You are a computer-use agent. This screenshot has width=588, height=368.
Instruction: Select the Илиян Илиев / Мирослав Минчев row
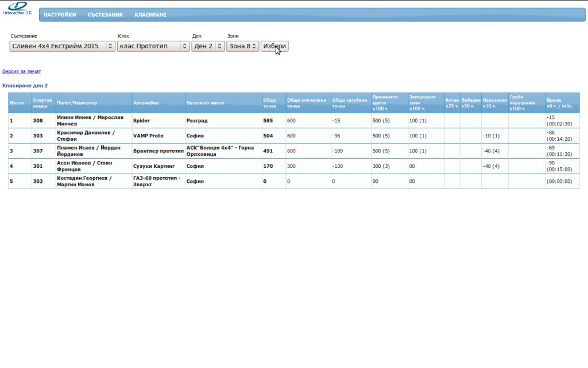pyautogui.click(x=294, y=121)
